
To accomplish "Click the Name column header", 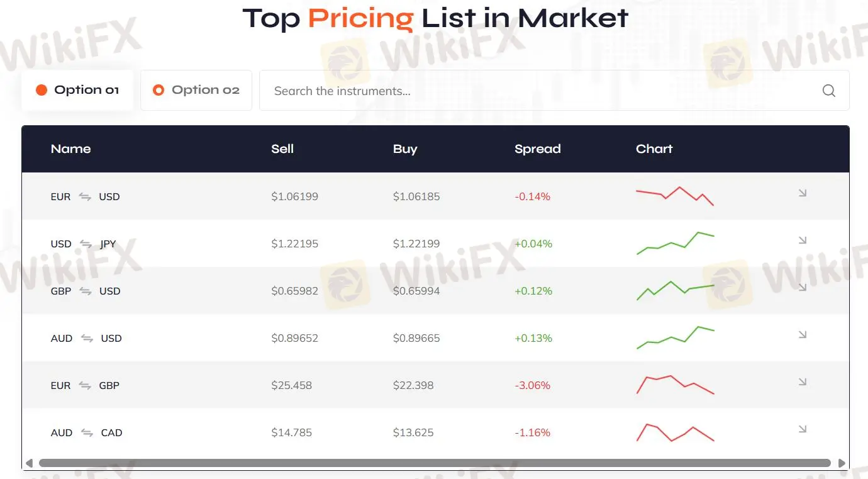I will pyautogui.click(x=70, y=149).
